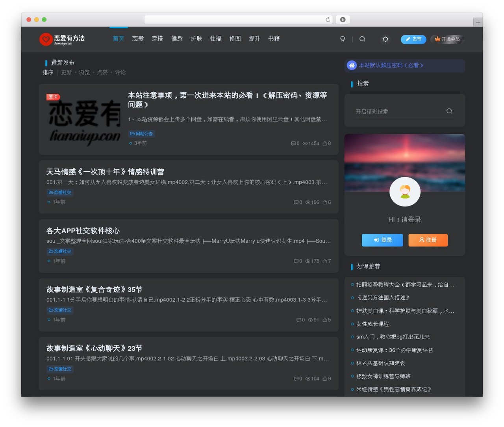This screenshot has width=504, height=427.
Task: Click the browser download icon
Action: pos(343,19)
